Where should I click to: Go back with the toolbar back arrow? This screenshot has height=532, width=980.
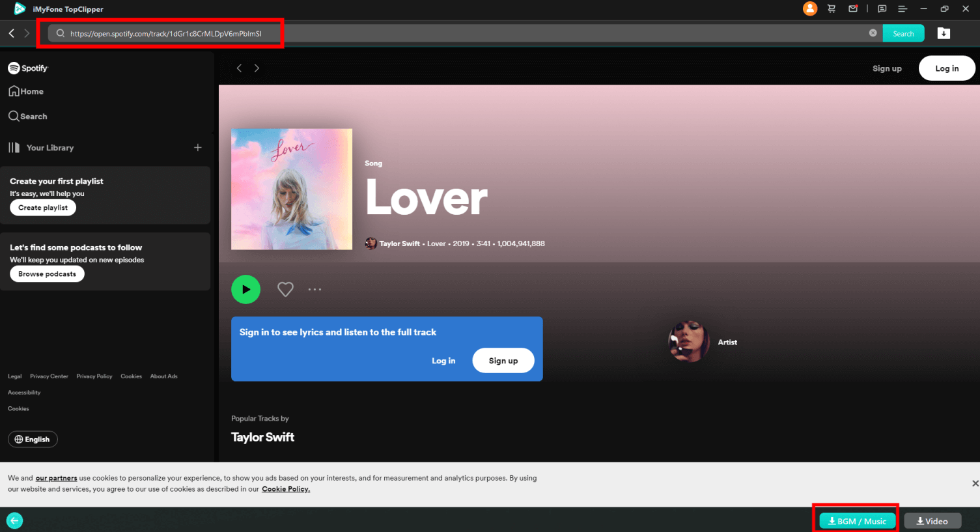point(12,33)
